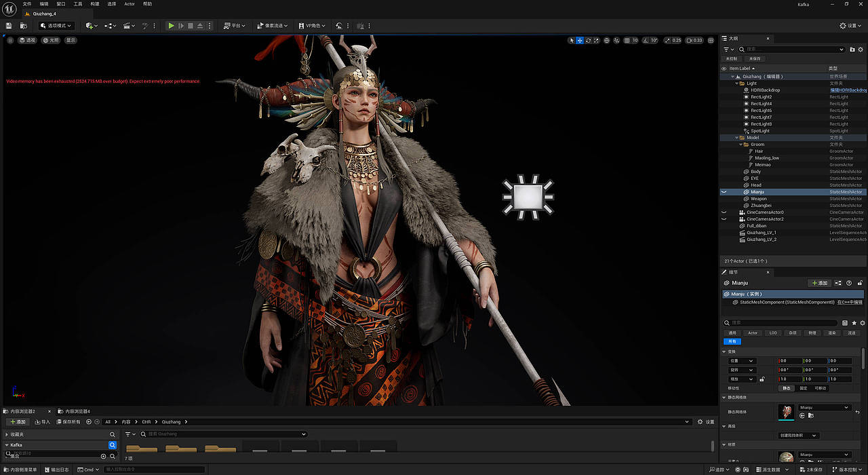Open the 帮助 Help menu

click(147, 4)
